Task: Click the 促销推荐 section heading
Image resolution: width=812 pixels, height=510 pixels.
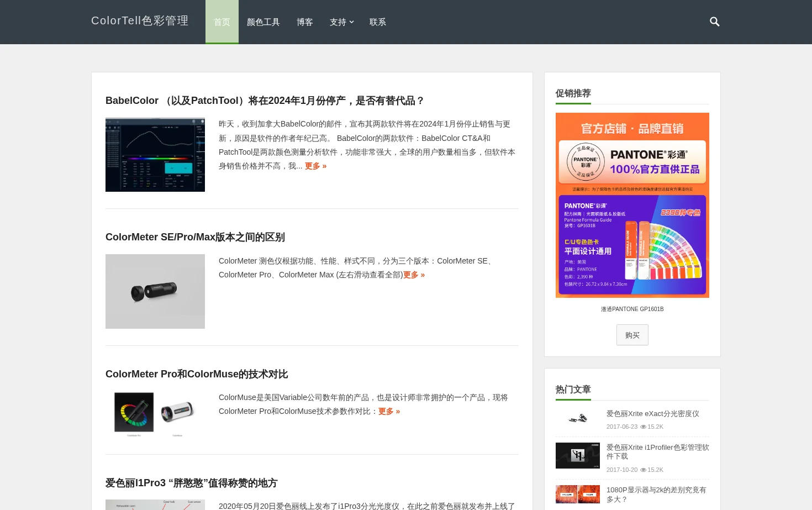Action: click(x=573, y=93)
